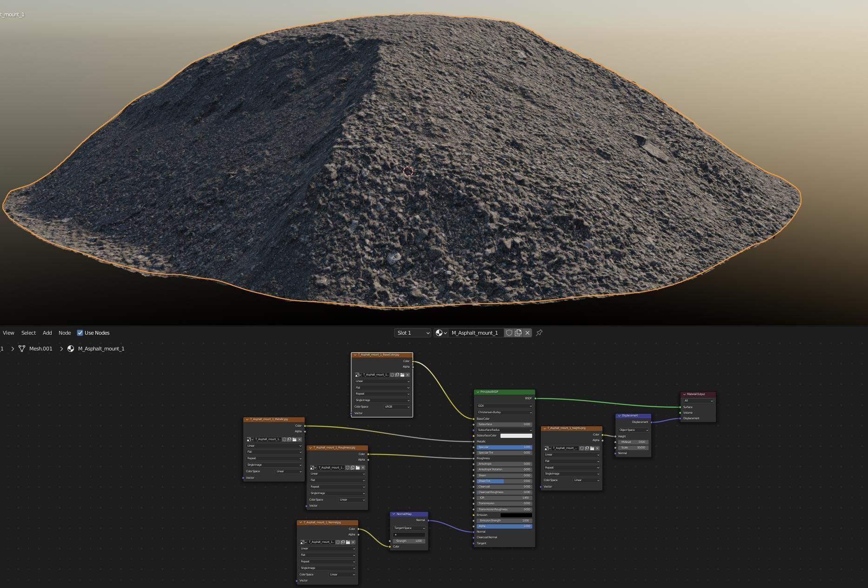Open the View menu

[8, 333]
